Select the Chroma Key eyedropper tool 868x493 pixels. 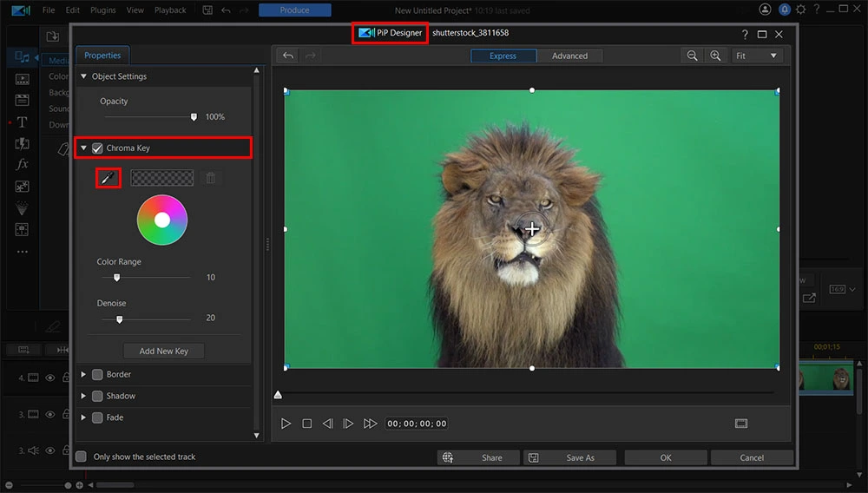[x=108, y=178]
